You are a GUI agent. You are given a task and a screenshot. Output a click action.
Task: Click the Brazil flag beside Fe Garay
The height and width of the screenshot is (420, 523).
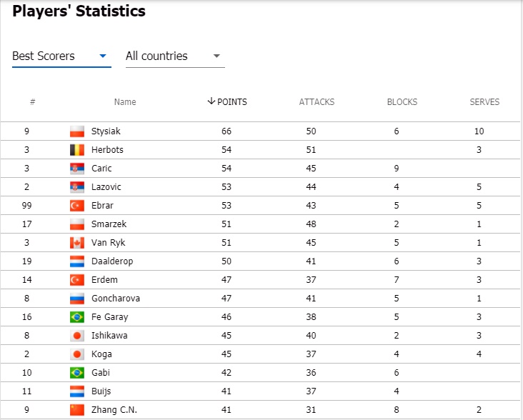(x=77, y=317)
